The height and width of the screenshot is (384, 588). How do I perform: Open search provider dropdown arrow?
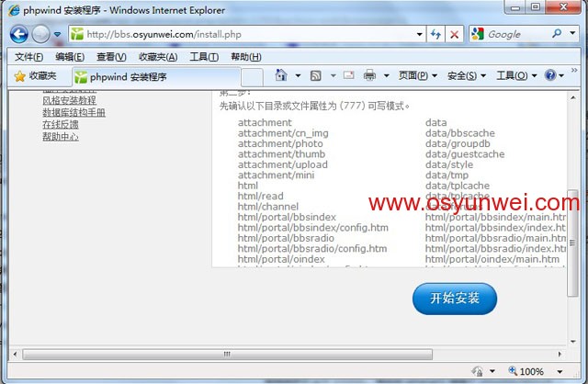pos(572,33)
